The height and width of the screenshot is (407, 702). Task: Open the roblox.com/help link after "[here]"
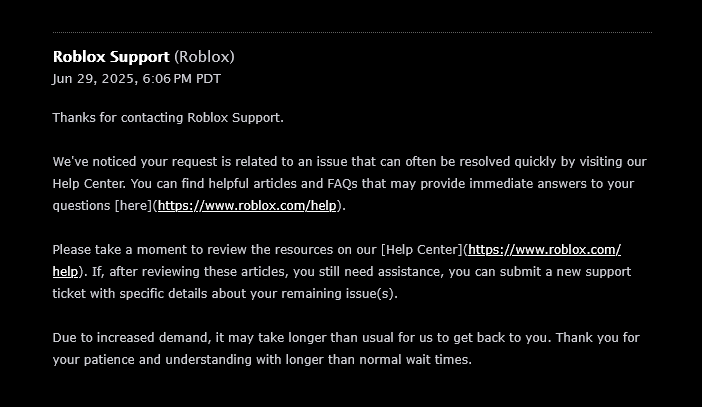pos(247,206)
